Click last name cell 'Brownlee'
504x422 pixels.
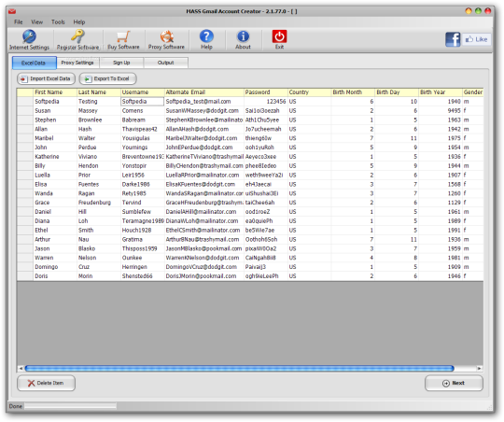point(99,120)
